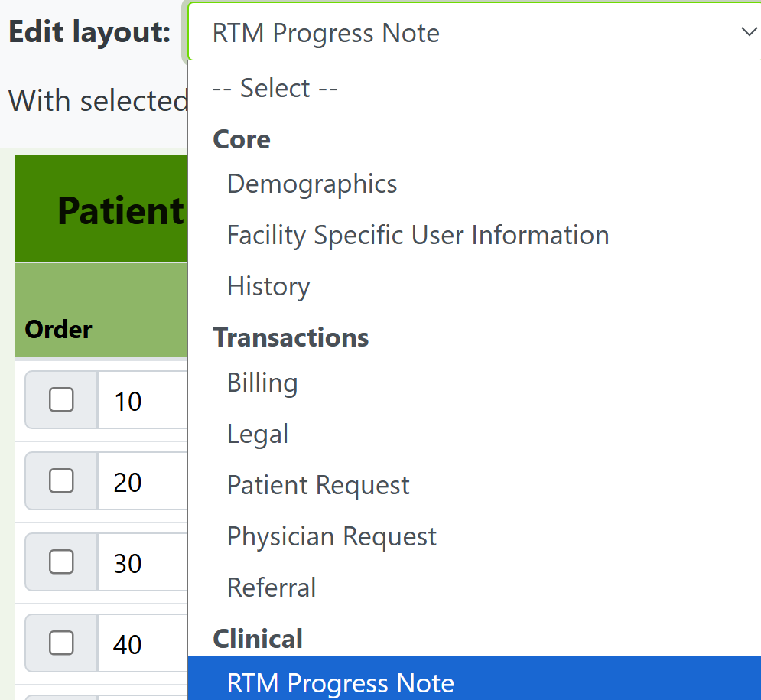This screenshot has width=761, height=700.
Task: Select the Demographics layout option
Action: point(311,184)
